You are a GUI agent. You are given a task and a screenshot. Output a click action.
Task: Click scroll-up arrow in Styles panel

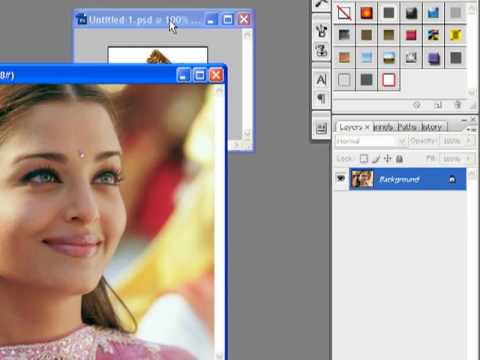click(x=472, y=9)
